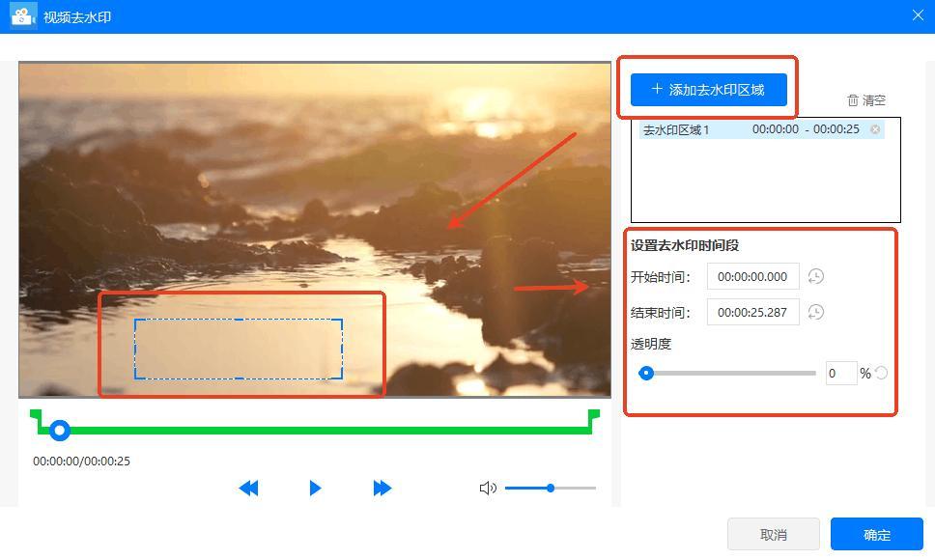The image size is (935, 560).
Task: Click the play button under the video
Action: (x=315, y=489)
